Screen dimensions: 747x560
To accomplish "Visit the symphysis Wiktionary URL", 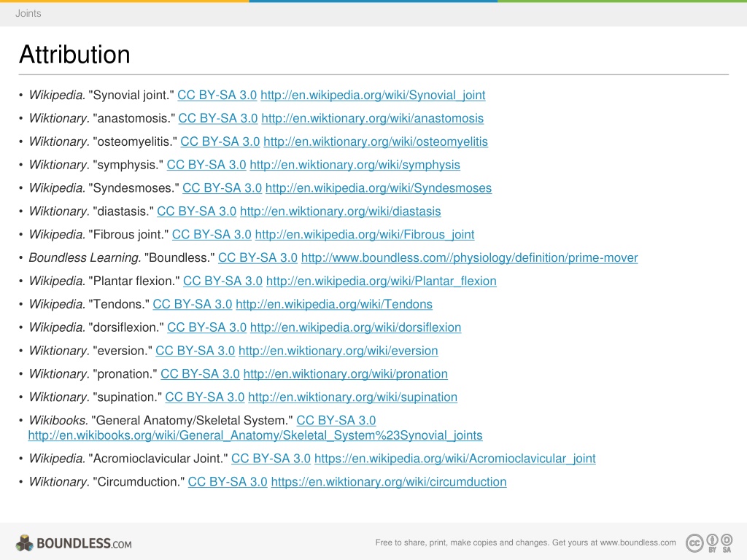I will [355, 166].
